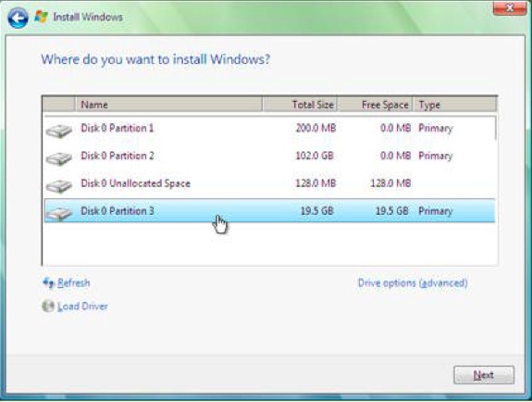Image resolution: width=532 pixels, height=402 pixels.
Task: Select Disk 0 Partition 2 row
Action: pyautogui.click(x=269, y=156)
